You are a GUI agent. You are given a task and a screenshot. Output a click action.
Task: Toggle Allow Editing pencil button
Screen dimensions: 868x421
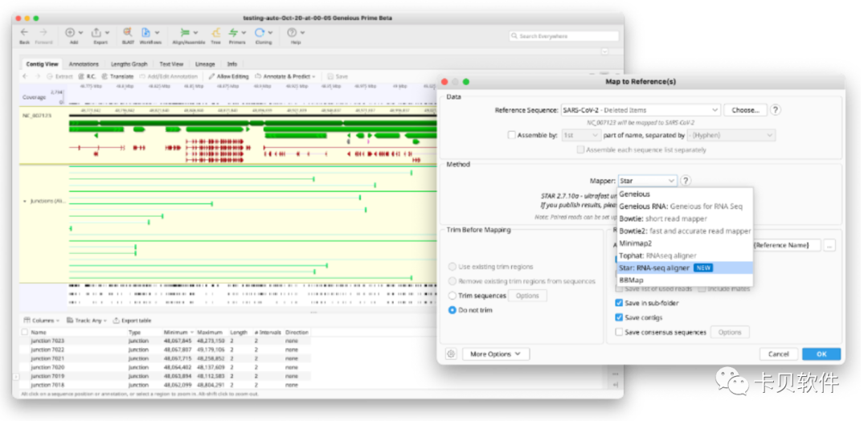click(228, 76)
